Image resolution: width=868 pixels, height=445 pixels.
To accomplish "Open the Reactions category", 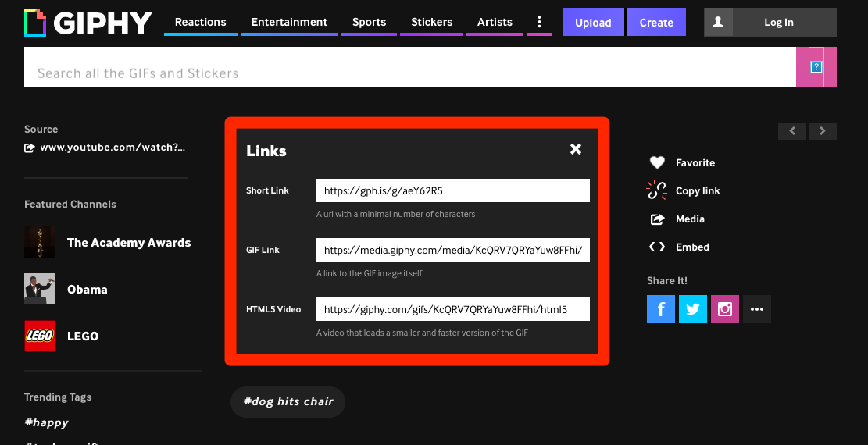I will click(200, 22).
